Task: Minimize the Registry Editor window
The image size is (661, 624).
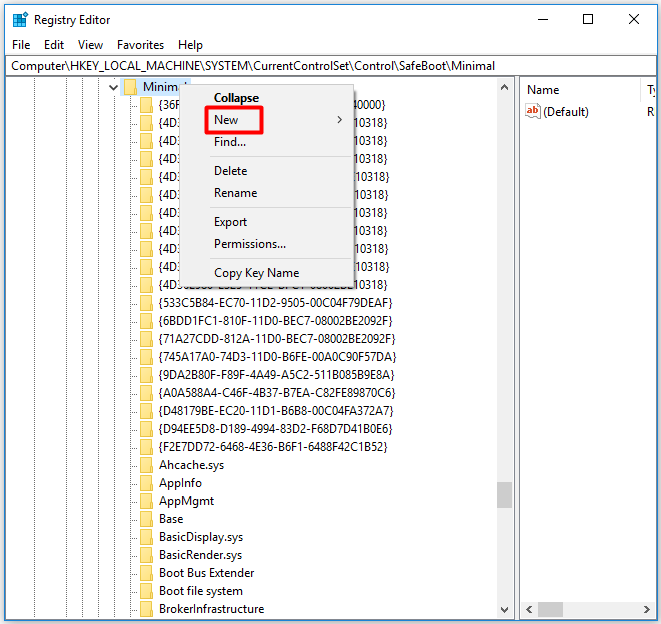Action: click(x=543, y=19)
